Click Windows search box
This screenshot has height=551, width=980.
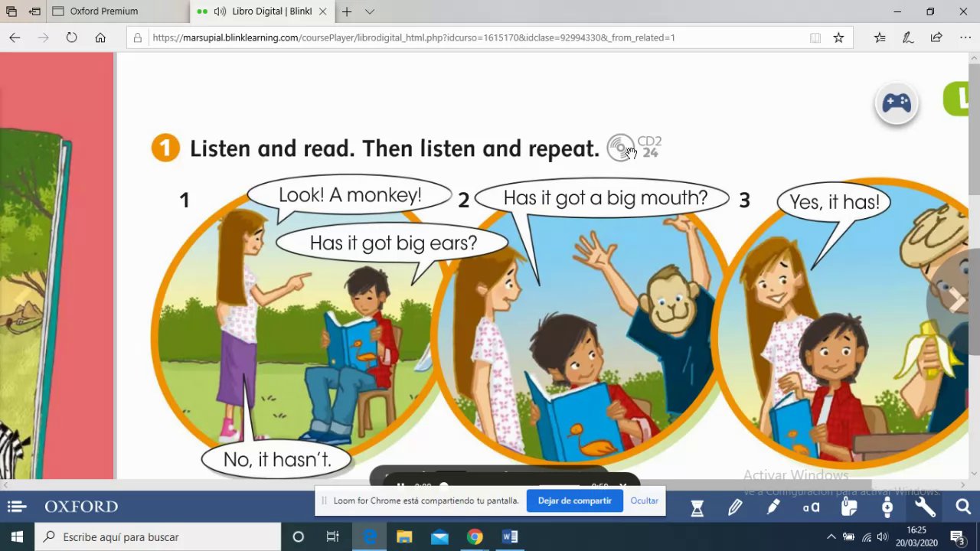pos(157,537)
